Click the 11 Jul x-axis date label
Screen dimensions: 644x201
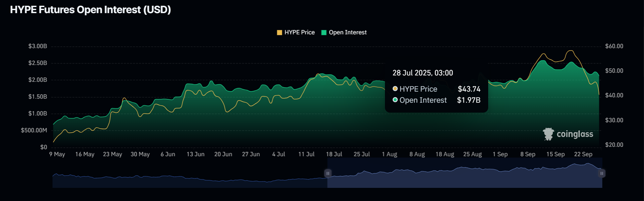click(x=306, y=154)
